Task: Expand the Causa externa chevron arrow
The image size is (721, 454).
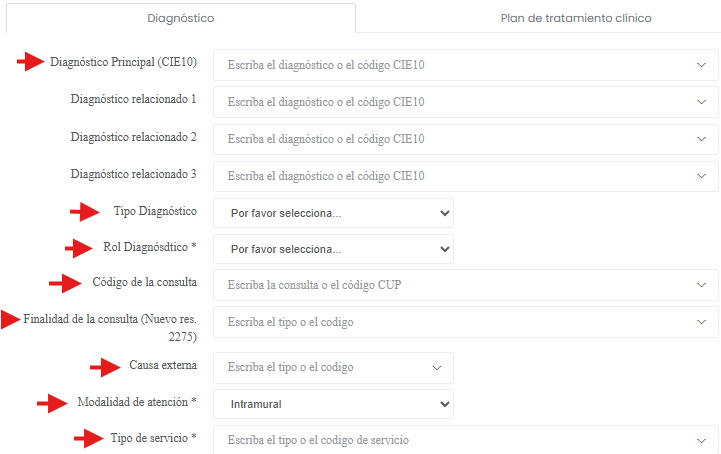Action: coord(436,367)
